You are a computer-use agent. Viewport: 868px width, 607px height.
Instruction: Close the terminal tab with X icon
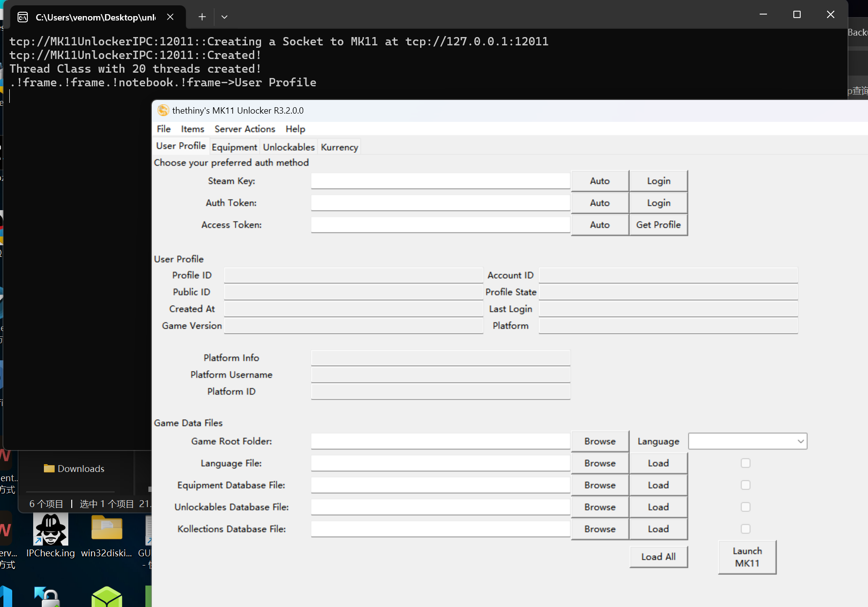point(170,17)
